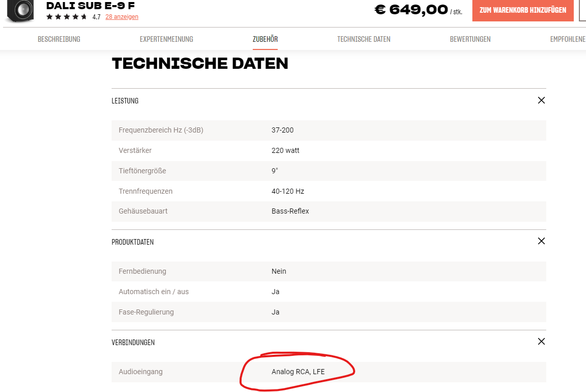Viewport: 586px width, 392px height.
Task: Collapse the Verbindungen section with its X icon
Action: click(x=541, y=341)
